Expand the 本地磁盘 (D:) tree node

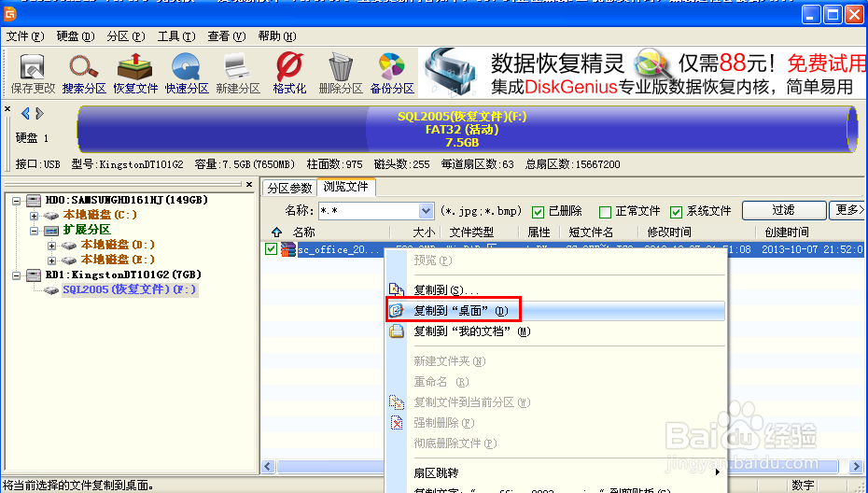click(x=52, y=246)
